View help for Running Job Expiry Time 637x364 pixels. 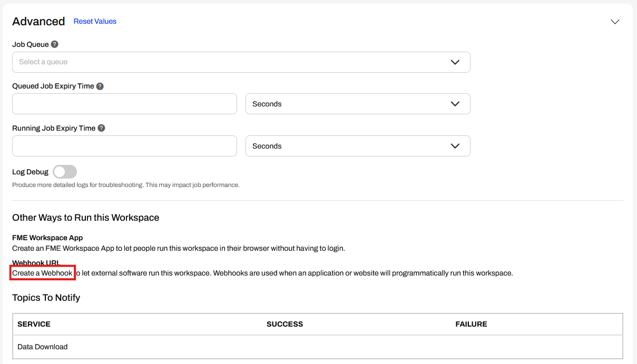click(x=101, y=127)
